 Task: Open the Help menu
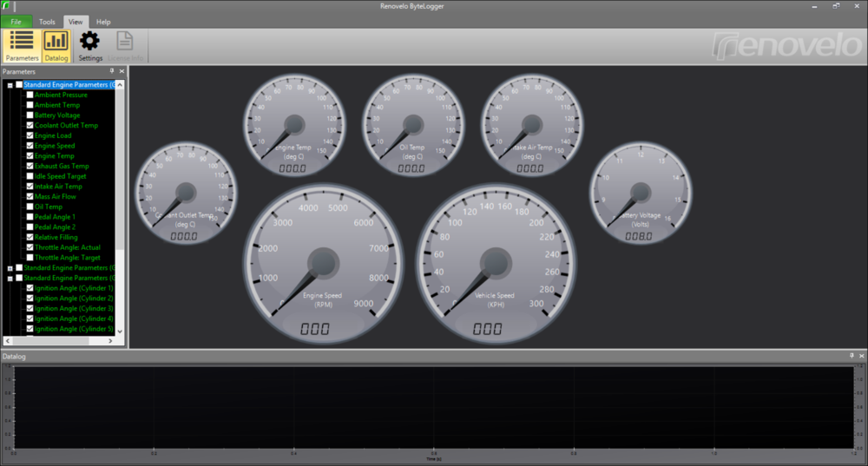(103, 22)
